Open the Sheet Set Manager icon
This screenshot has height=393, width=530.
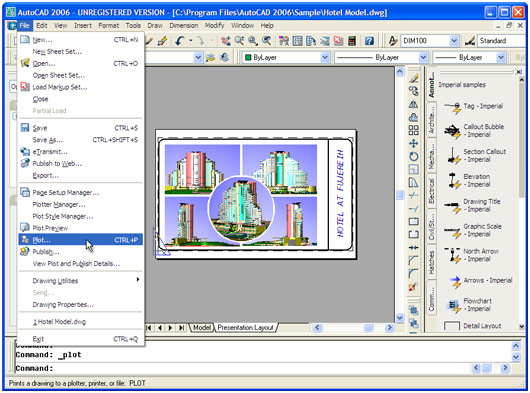tap(324, 41)
